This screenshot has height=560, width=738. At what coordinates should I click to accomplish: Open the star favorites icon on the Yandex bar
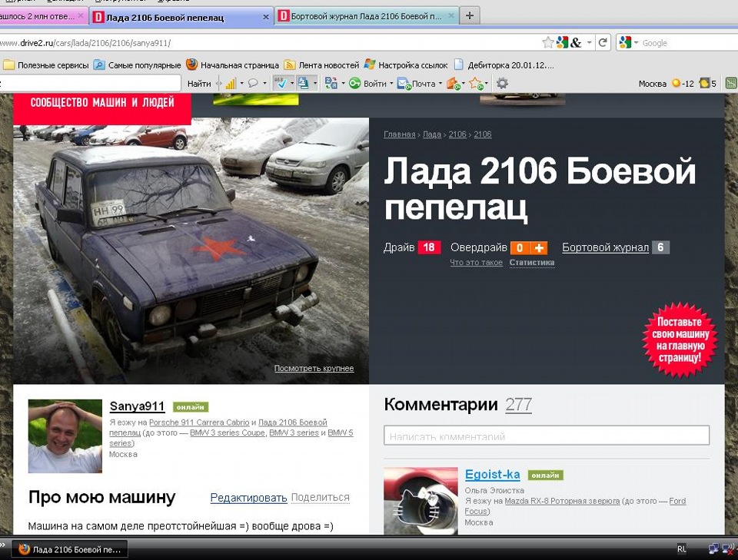pyautogui.click(x=475, y=83)
